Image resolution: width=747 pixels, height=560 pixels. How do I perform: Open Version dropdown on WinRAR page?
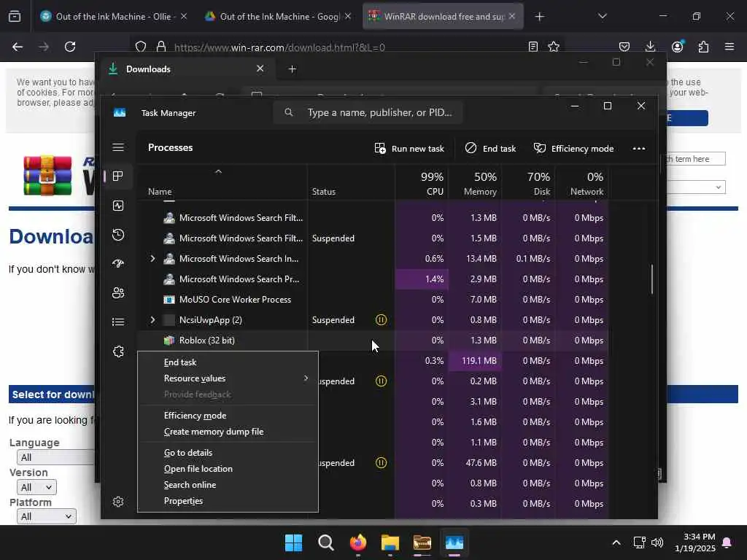tap(36, 487)
